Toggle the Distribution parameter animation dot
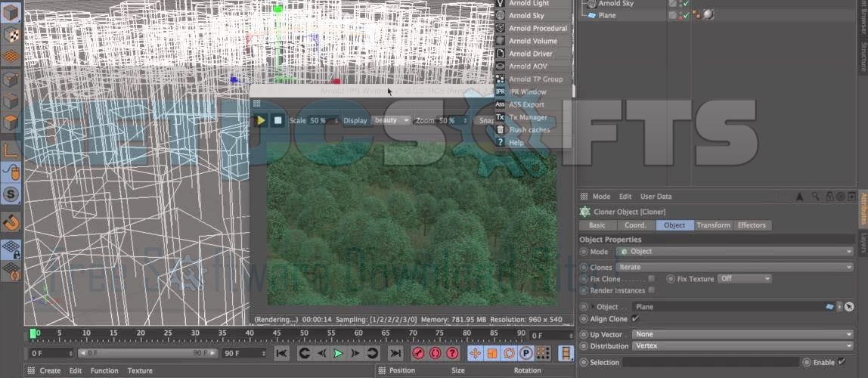This screenshot has width=868, height=378. (x=584, y=346)
